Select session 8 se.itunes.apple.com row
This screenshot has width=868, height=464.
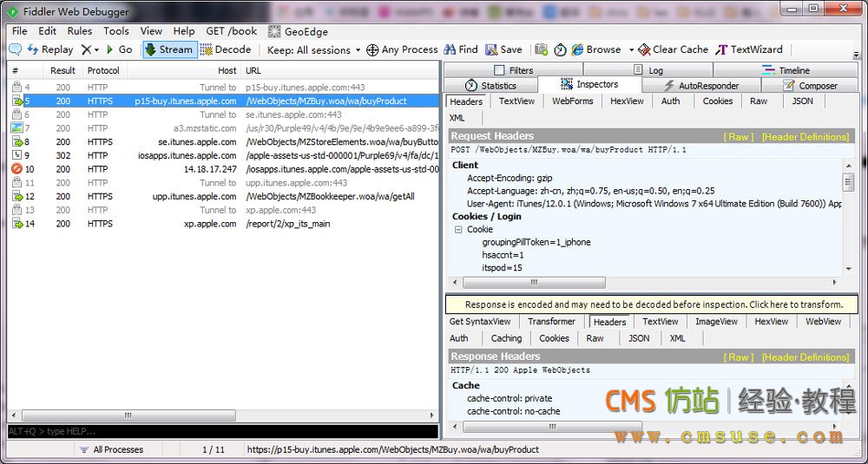(224, 141)
